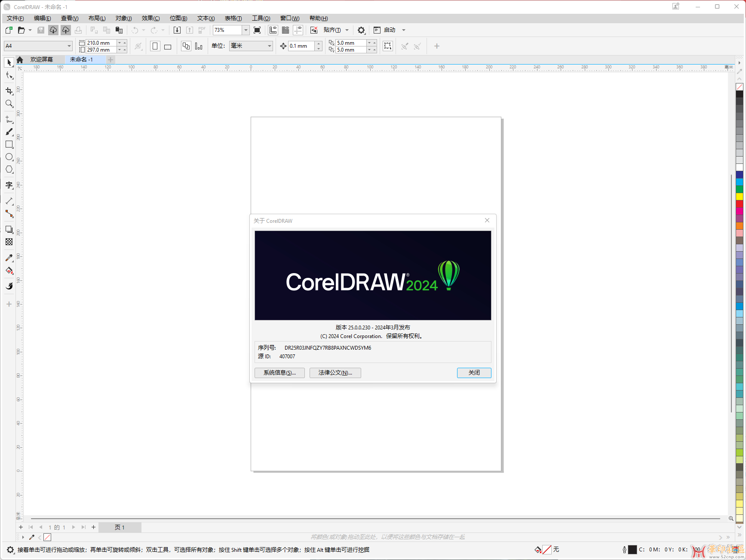Image resolution: width=746 pixels, height=560 pixels.
Task: Open the 对象 Object menu
Action: (x=123, y=18)
